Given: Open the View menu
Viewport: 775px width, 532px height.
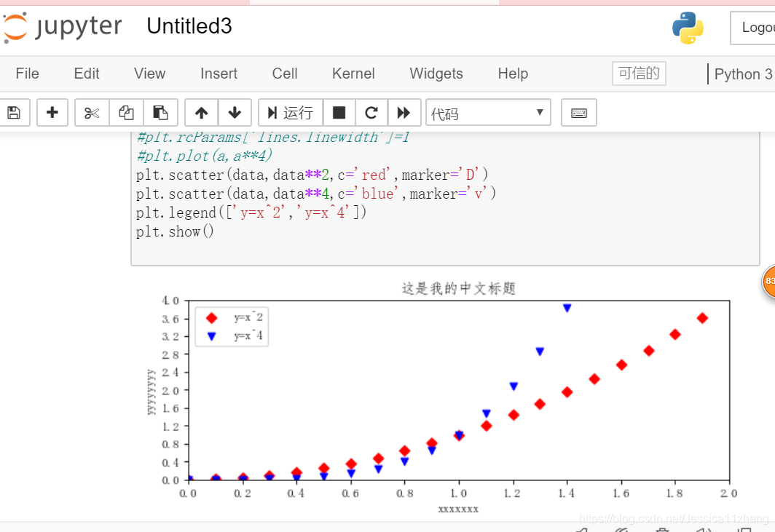Looking at the screenshot, I should click(149, 74).
